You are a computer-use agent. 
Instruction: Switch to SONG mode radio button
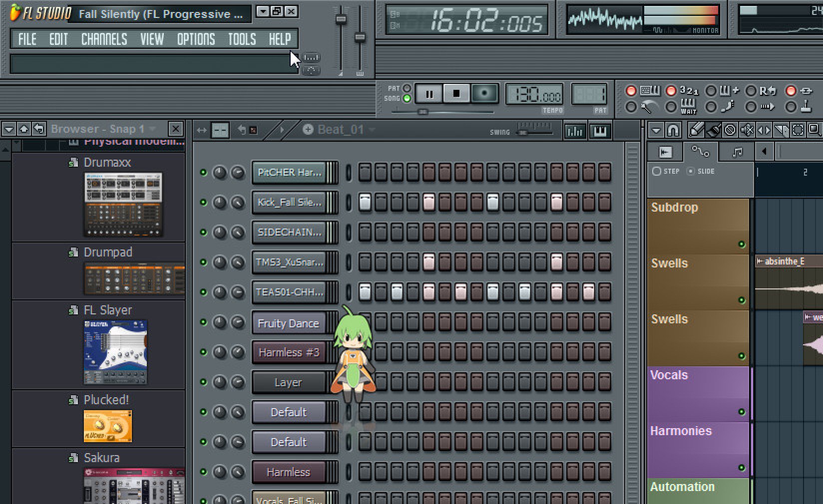point(407,98)
